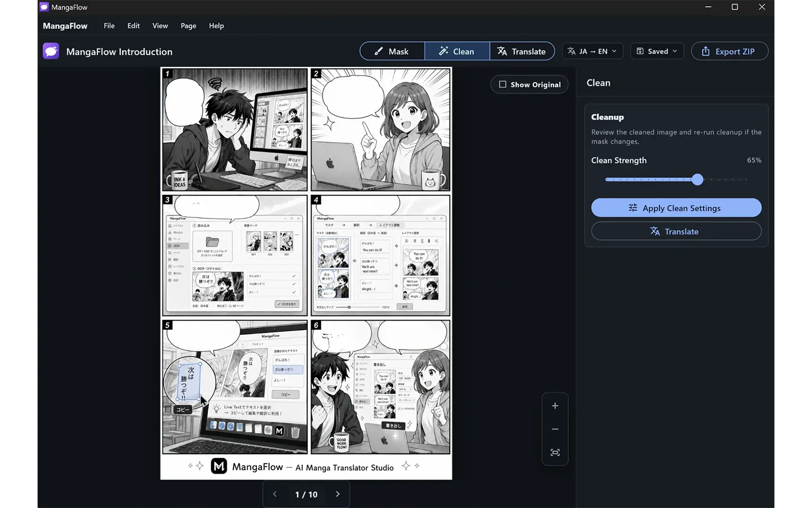Click the magic wand icon on Clean tab
The width and height of the screenshot is (812, 508).
coord(444,51)
